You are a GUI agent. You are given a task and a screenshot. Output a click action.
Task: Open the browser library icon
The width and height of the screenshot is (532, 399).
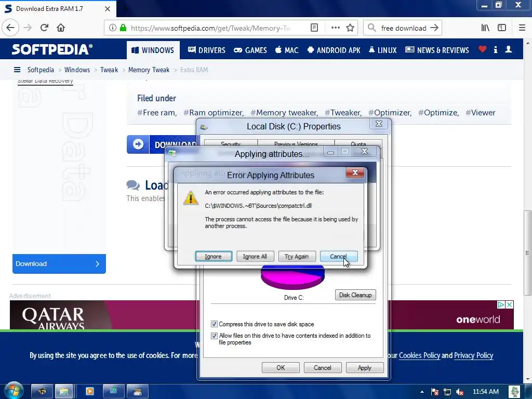pos(485,28)
